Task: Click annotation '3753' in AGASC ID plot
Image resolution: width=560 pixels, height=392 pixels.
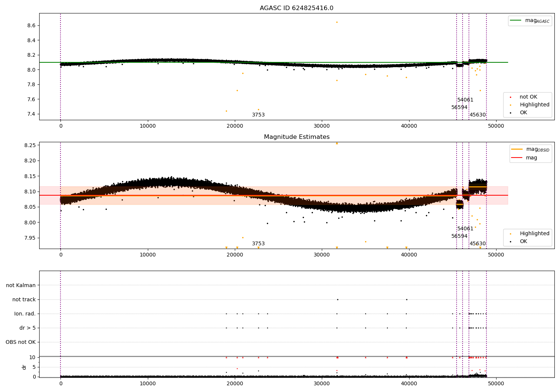Action: pyautogui.click(x=258, y=115)
